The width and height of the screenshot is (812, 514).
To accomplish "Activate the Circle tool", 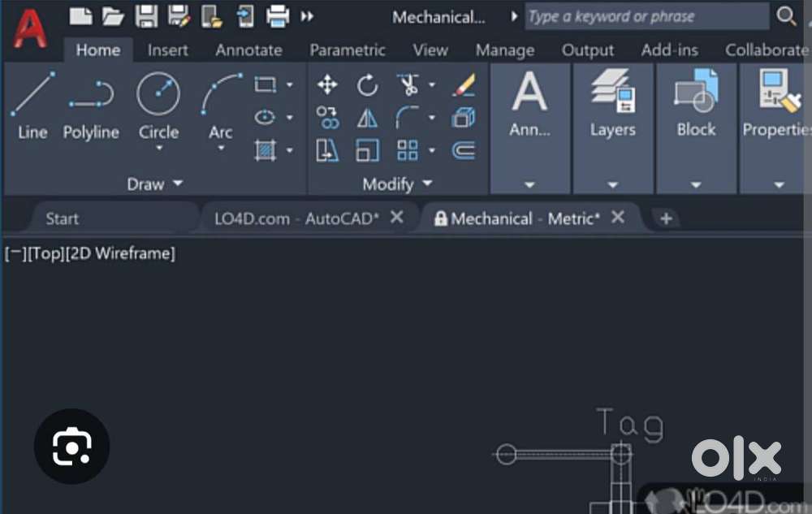I will (x=158, y=106).
